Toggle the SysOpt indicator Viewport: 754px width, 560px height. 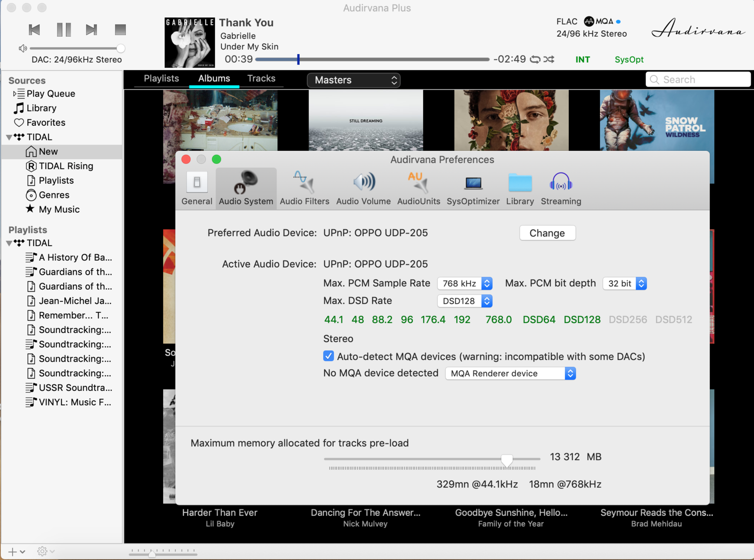(629, 59)
